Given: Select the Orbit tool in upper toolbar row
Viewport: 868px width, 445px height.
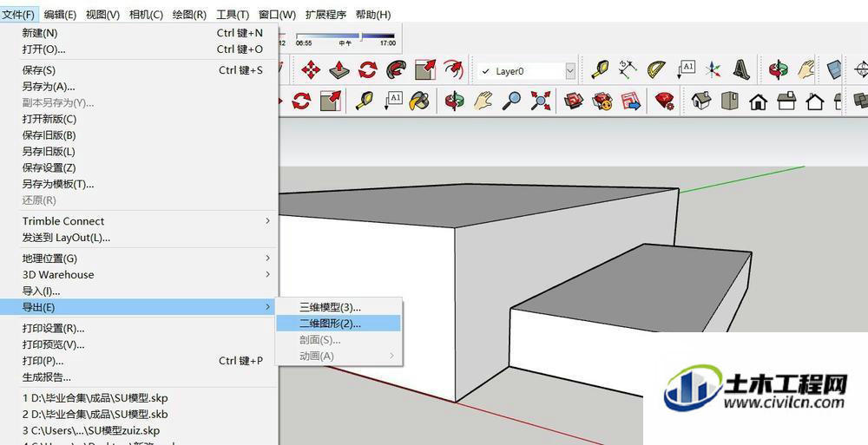Looking at the screenshot, I should pyautogui.click(x=779, y=69).
